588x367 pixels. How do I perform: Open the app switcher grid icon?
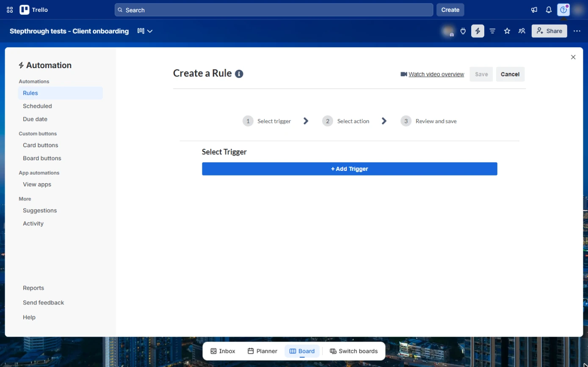pyautogui.click(x=10, y=10)
